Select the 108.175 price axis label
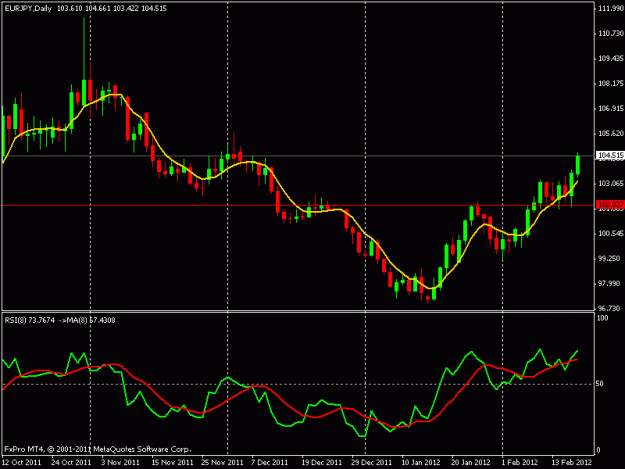Image resolution: width=625 pixels, height=469 pixels. (610, 83)
